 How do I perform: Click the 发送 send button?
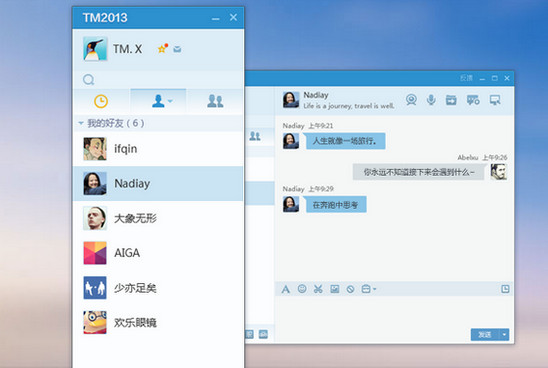coord(485,334)
